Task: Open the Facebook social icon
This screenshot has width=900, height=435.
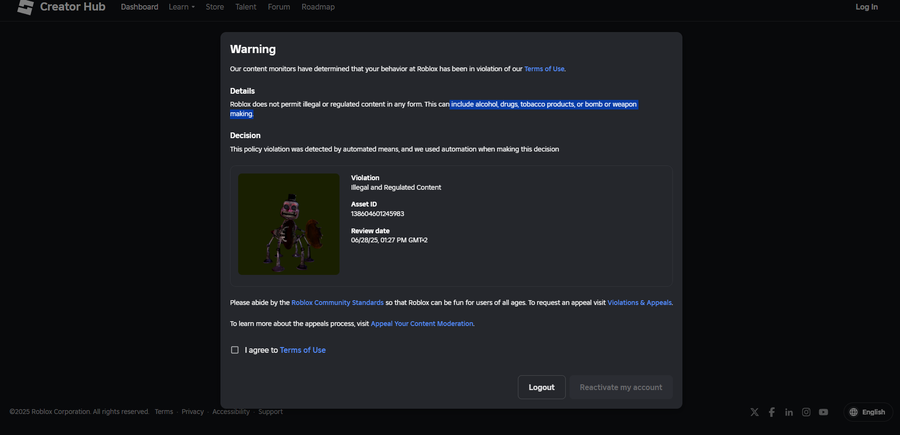Action: 771,412
